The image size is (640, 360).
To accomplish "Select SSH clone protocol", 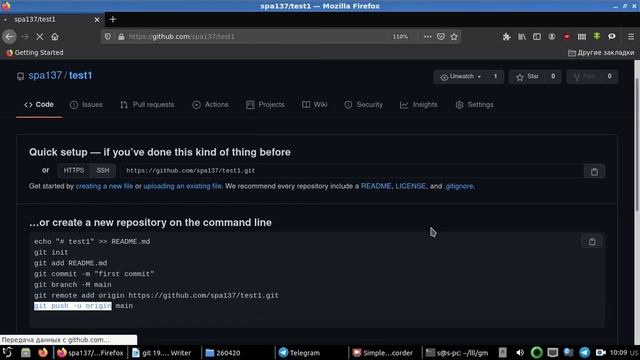I will [102, 170].
